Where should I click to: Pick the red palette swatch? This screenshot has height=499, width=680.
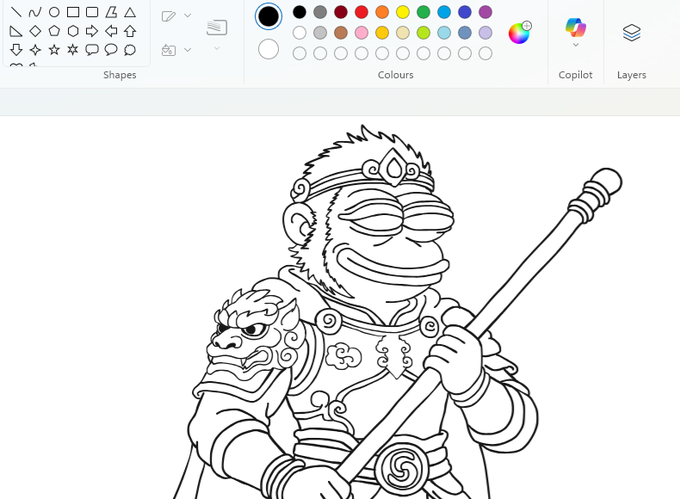[361, 12]
